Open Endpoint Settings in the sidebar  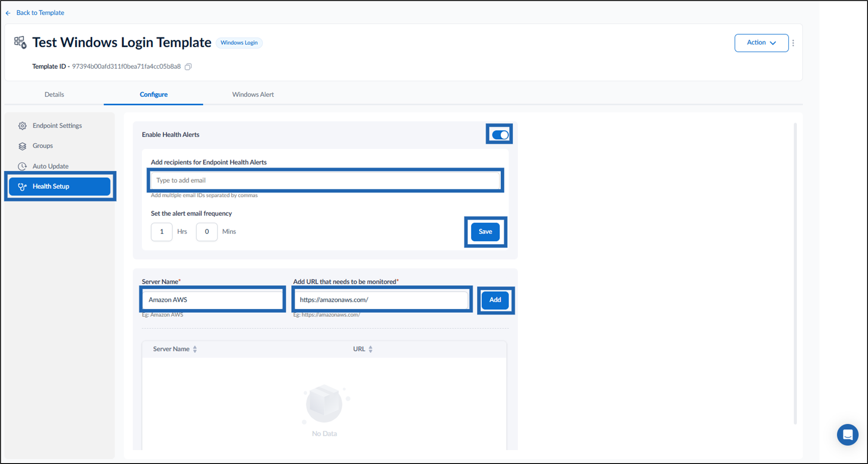tap(60, 126)
